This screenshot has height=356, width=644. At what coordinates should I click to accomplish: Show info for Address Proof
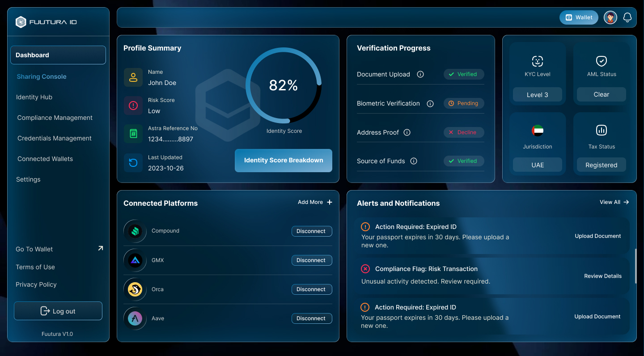click(x=407, y=132)
